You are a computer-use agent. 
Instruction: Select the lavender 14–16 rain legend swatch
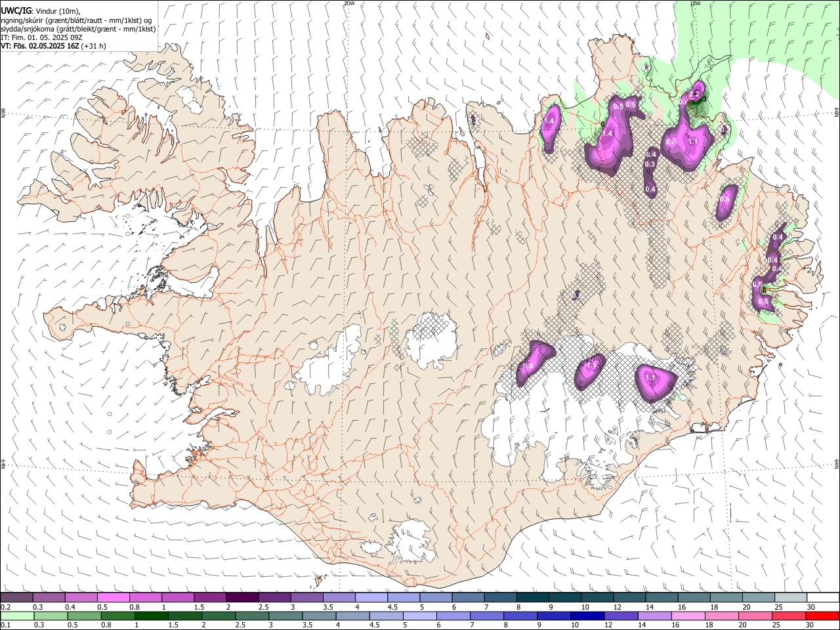(x=654, y=616)
